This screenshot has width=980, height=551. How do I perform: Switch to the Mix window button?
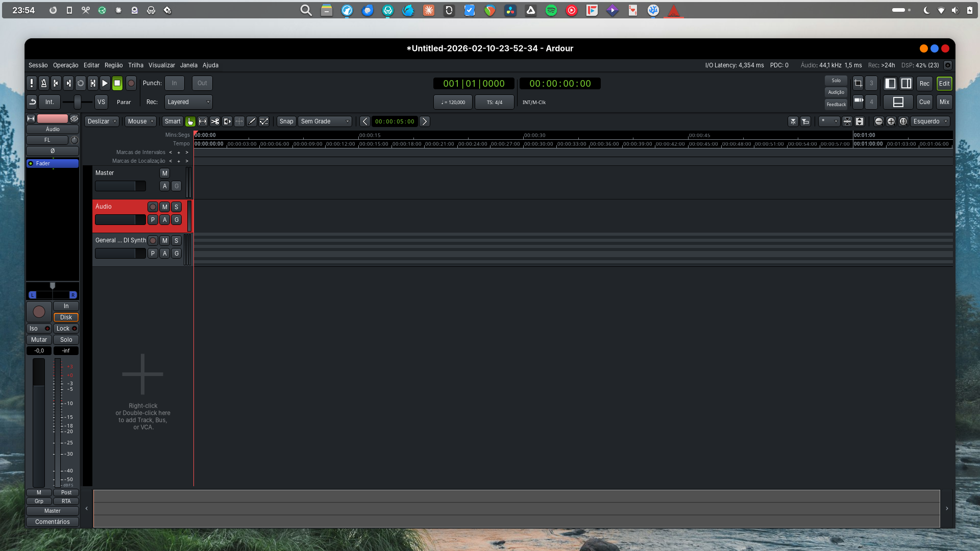[944, 102]
